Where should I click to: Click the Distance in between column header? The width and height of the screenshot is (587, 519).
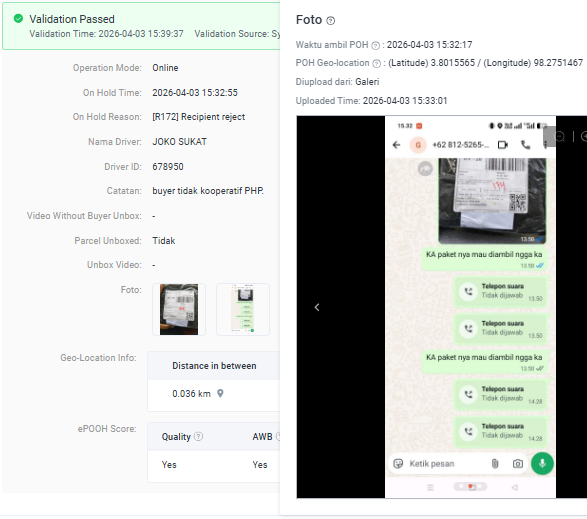tap(214, 366)
